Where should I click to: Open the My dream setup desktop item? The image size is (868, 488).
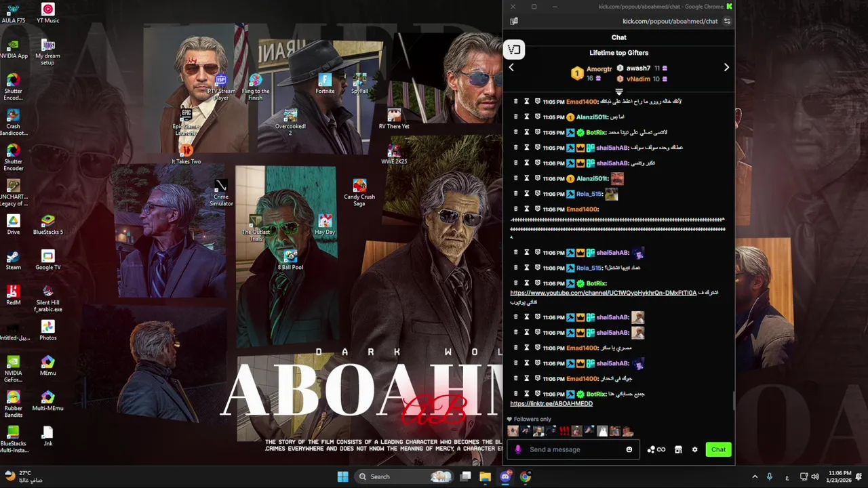[x=47, y=52]
